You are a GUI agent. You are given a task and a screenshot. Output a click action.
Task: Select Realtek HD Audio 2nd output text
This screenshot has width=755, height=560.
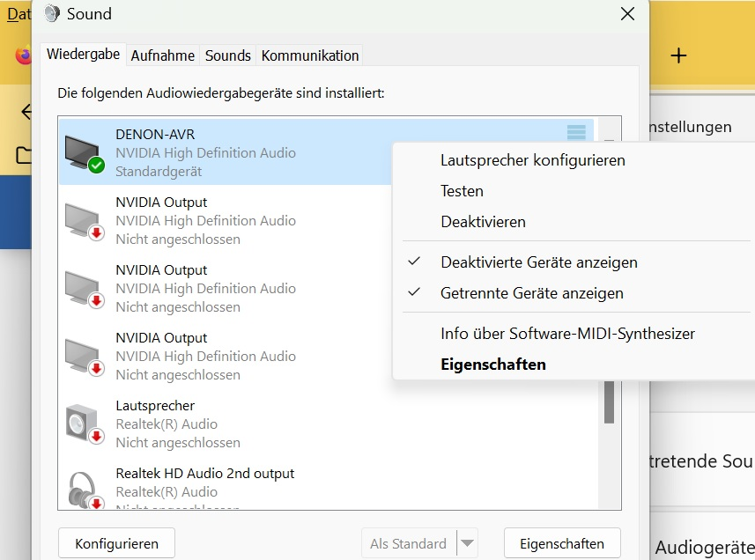[x=204, y=474]
